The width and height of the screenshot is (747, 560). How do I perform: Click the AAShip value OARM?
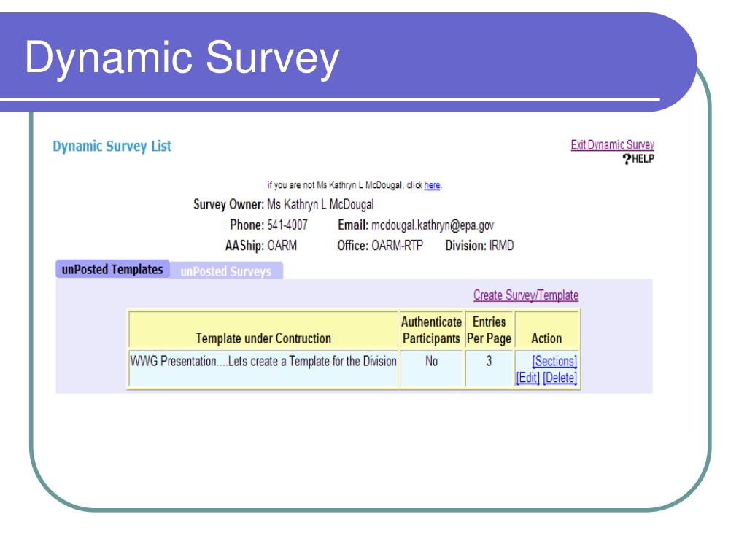click(x=282, y=246)
